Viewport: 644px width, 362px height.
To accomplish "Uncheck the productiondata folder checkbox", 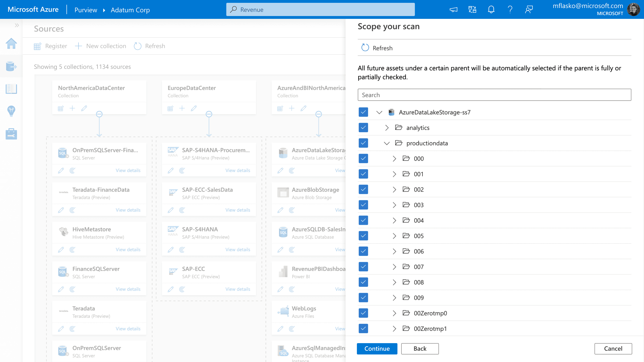I will point(363,143).
